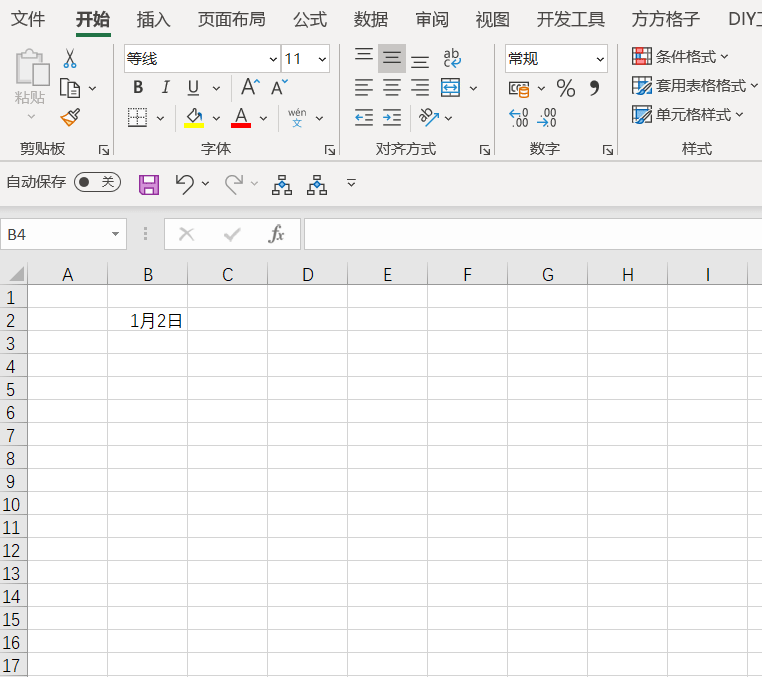
Task: Open font name dropdown 等线
Action: point(273,59)
